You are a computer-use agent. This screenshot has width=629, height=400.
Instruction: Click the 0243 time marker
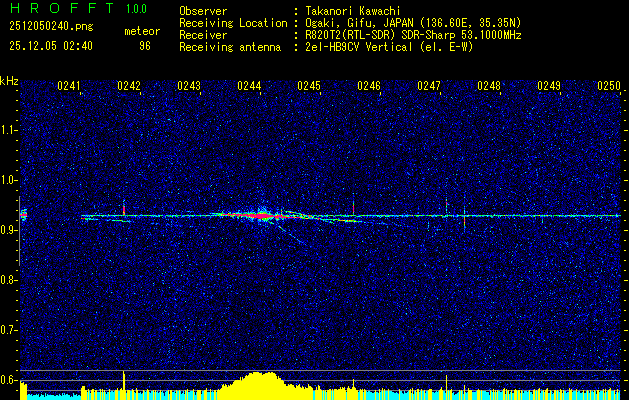tap(189, 86)
